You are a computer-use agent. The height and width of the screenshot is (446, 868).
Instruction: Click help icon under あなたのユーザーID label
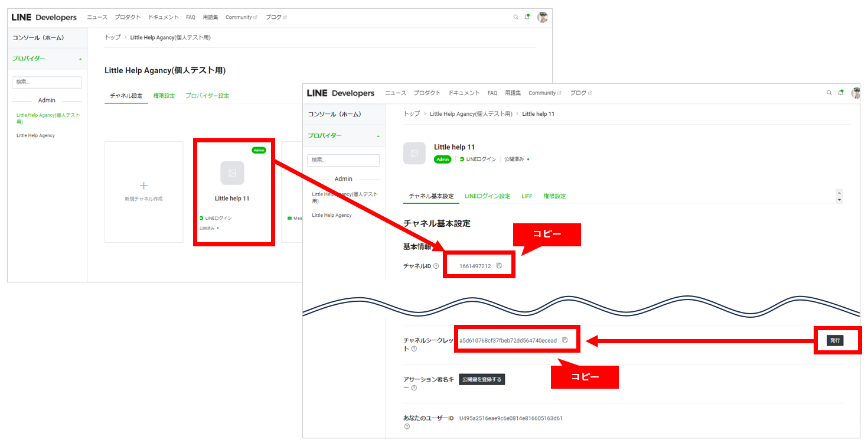(x=407, y=427)
